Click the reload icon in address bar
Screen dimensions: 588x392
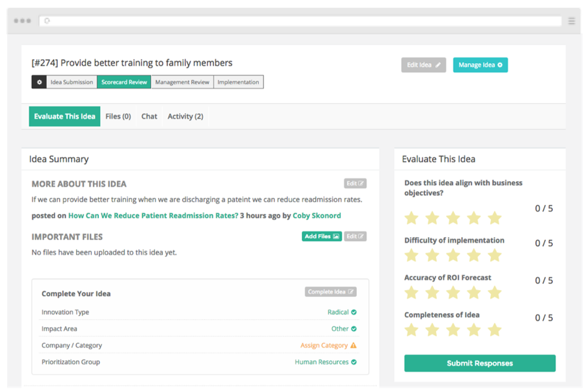47,21
